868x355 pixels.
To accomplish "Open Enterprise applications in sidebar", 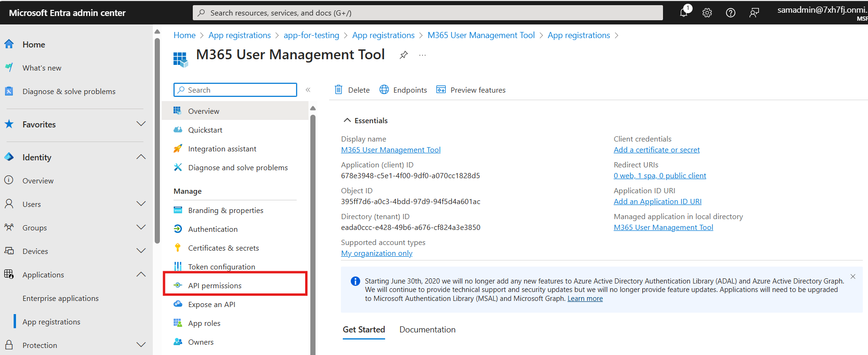I will click(61, 298).
